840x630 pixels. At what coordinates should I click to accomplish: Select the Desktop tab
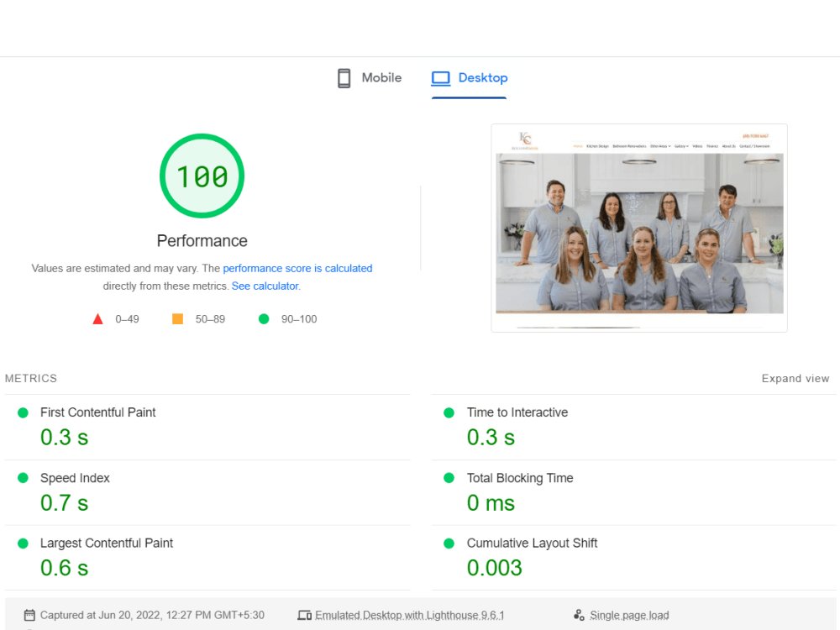click(470, 78)
